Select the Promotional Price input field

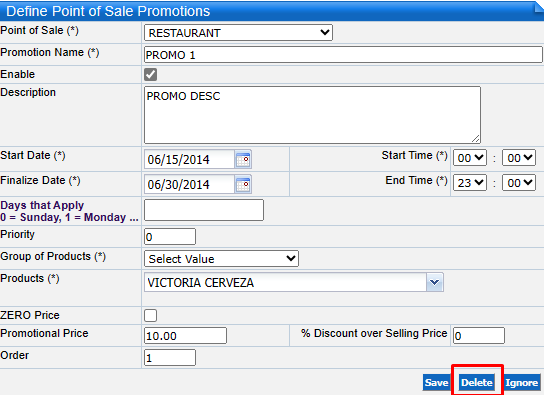185,335
